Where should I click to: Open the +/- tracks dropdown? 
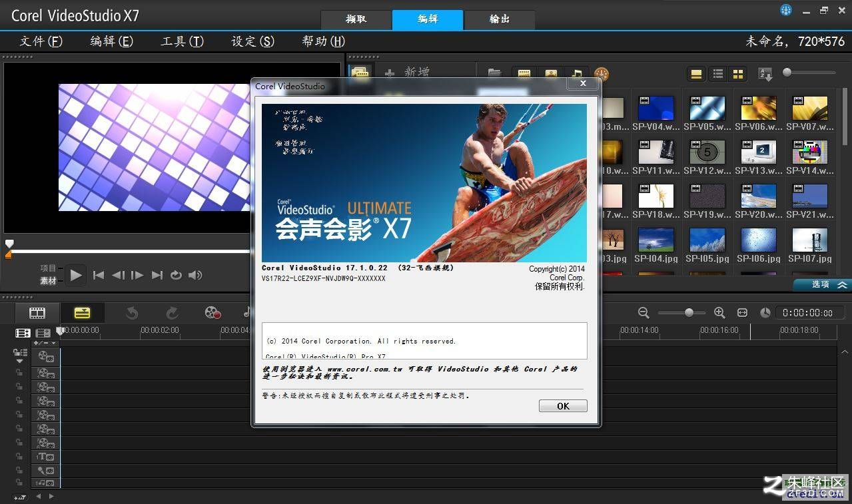tap(45, 343)
